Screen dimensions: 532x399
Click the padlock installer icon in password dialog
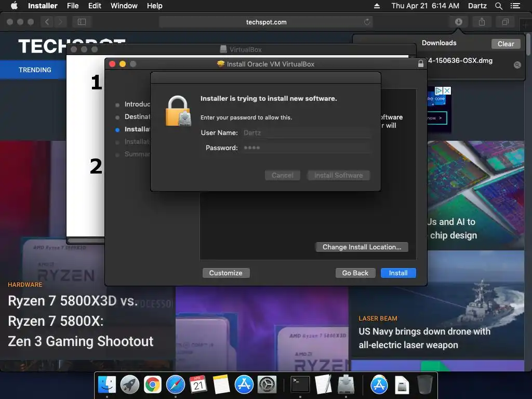(178, 111)
